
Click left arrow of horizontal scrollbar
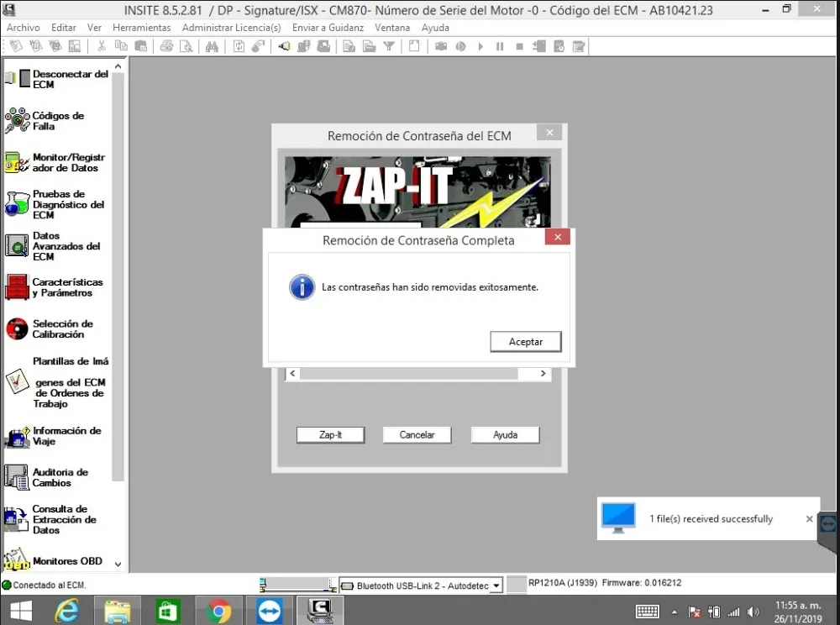[x=292, y=373]
